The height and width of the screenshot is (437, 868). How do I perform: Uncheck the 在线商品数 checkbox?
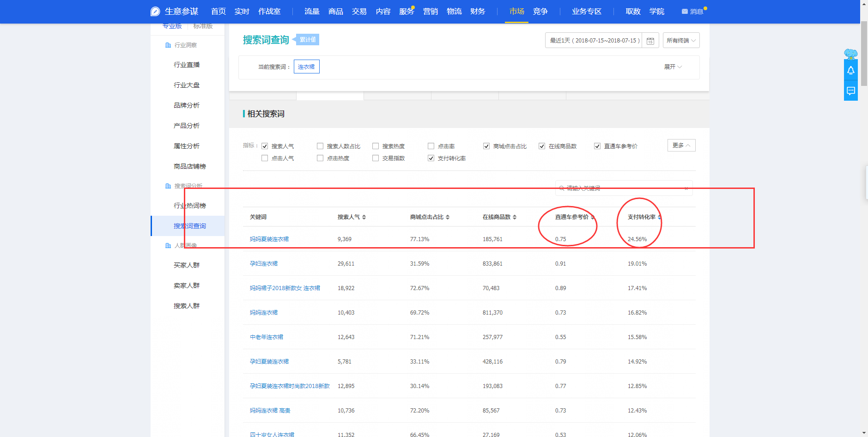(x=542, y=146)
